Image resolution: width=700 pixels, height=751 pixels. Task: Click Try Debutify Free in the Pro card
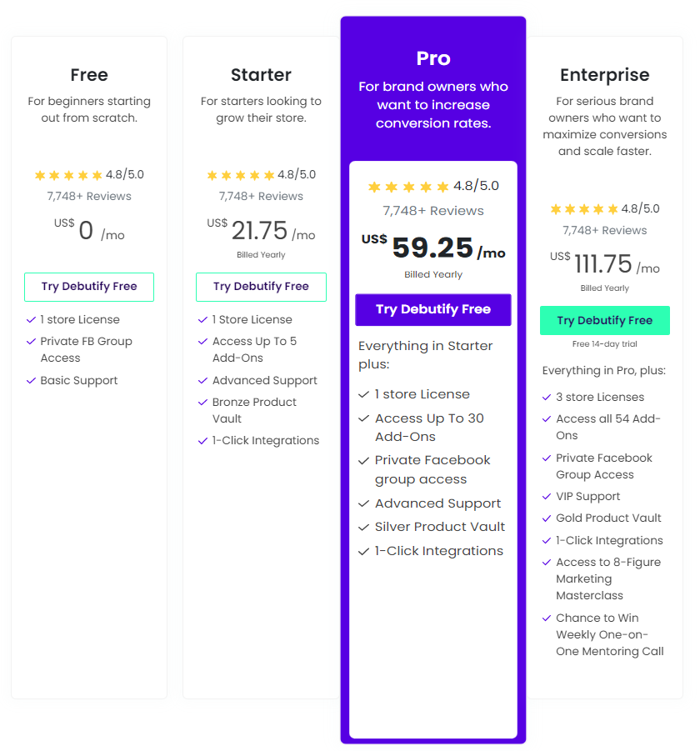click(x=432, y=309)
